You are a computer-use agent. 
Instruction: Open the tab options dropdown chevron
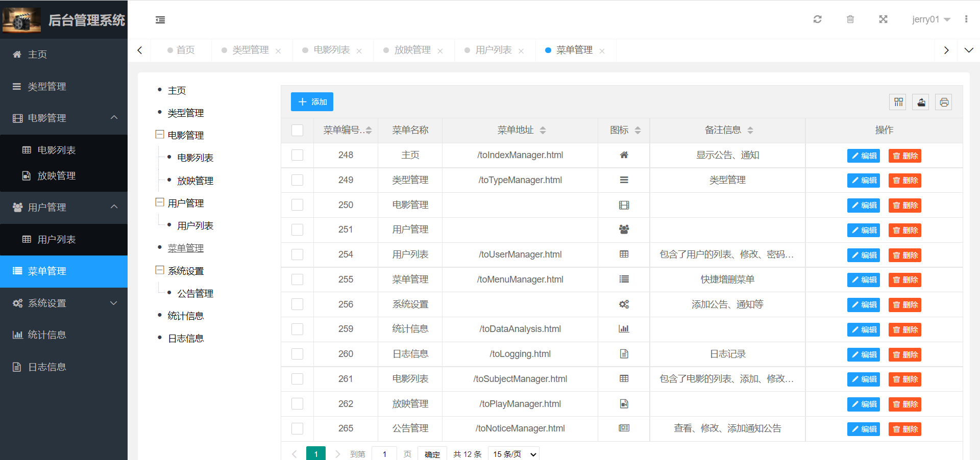(x=969, y=50)
